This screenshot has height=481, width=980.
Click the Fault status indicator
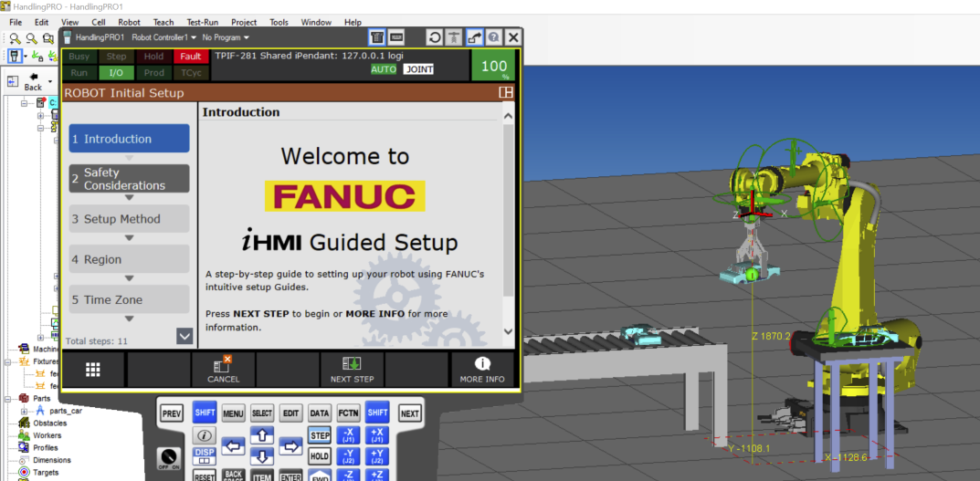click(191, 57)
